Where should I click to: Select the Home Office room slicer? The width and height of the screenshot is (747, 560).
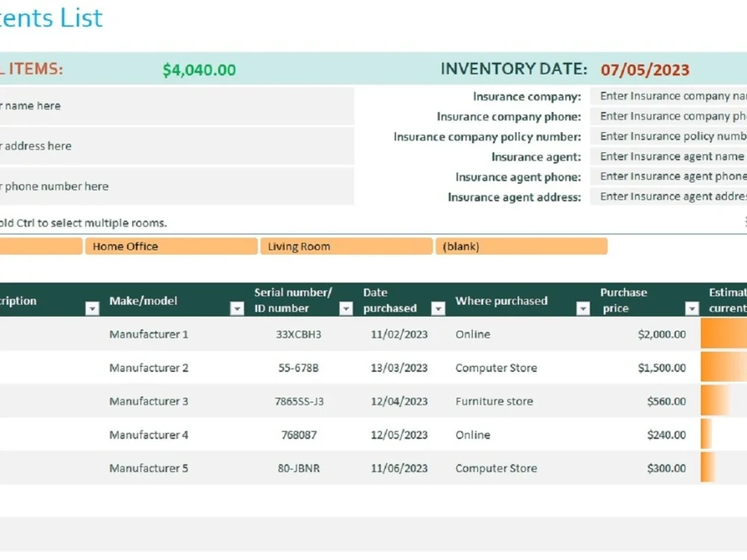170,246
